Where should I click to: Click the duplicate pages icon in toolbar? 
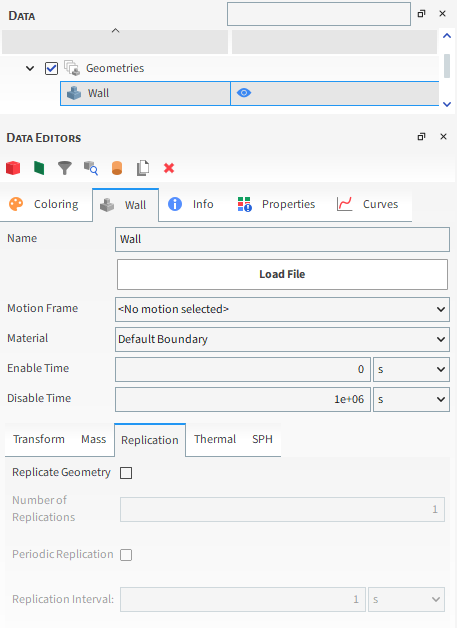[143, 168]
